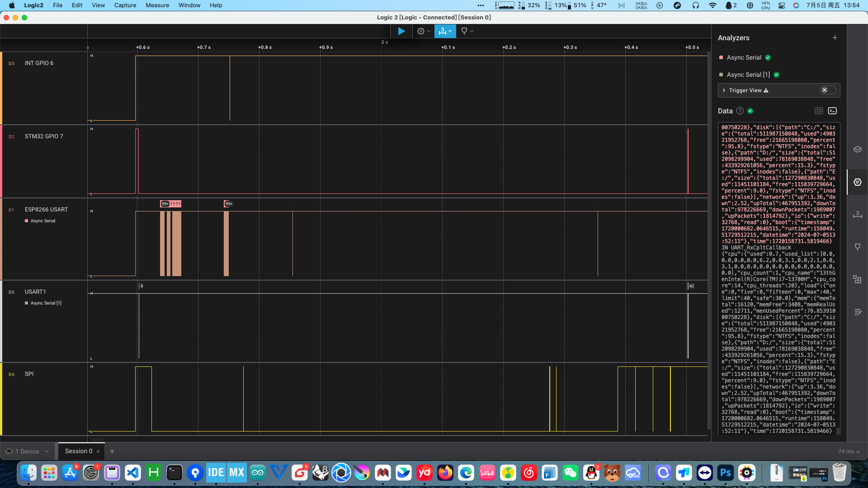Image resolution: width=868 pixels, height=488 pixels.
Task: Open the timing marker dropdown arrow in toolbar
Action: (x=472, y=31)
